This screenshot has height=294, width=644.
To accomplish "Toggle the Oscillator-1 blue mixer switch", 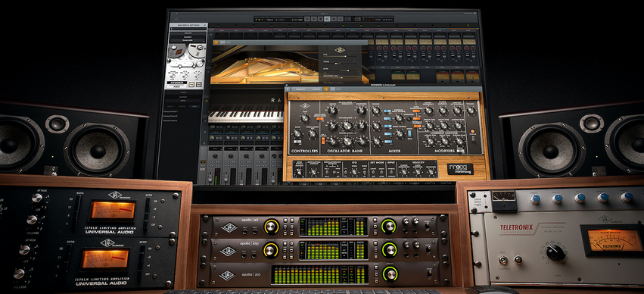I will pos(387,111).
